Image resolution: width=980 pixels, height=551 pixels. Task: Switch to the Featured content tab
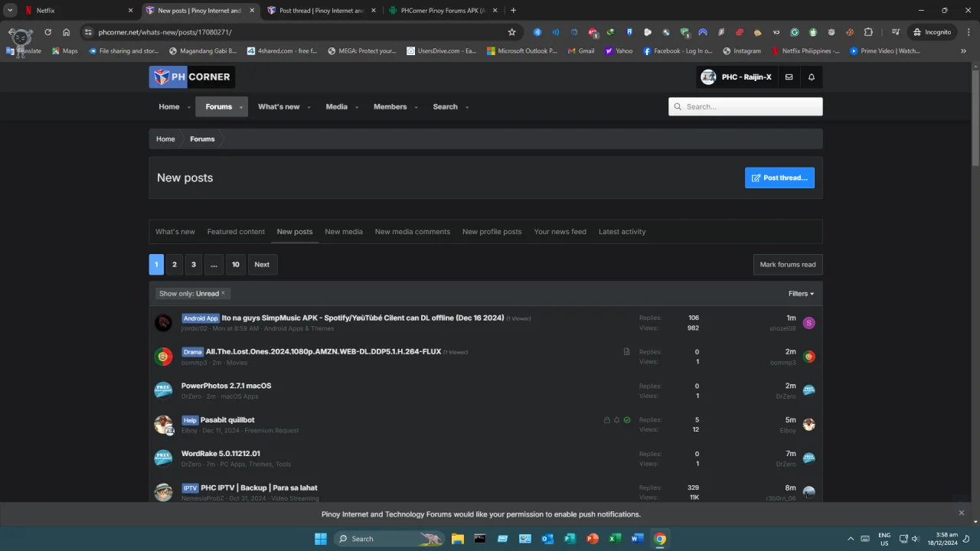236,232
